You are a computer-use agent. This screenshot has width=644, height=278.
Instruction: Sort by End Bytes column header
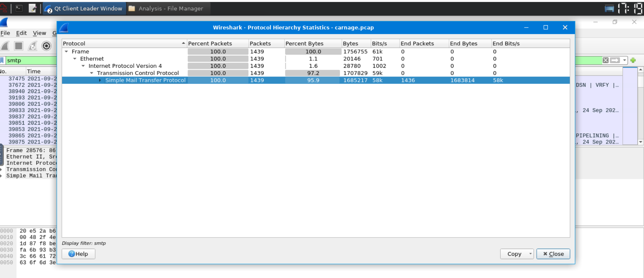(470, 43)
